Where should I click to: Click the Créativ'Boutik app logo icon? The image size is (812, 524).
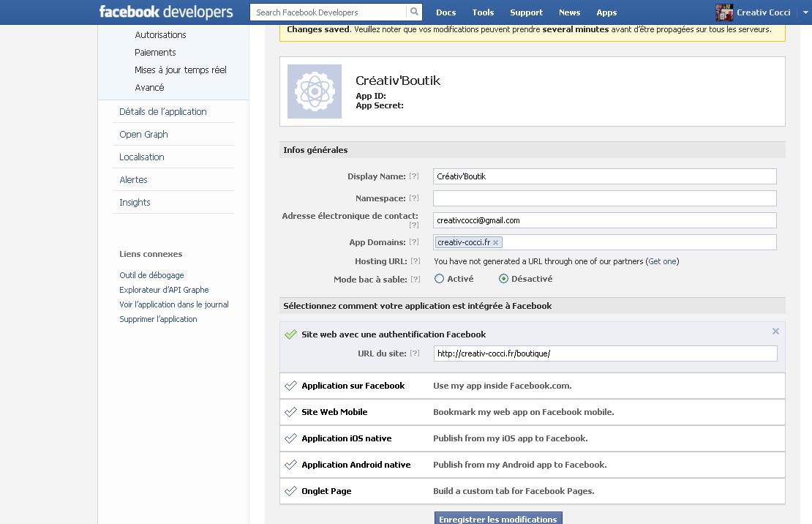coord(315,91)
